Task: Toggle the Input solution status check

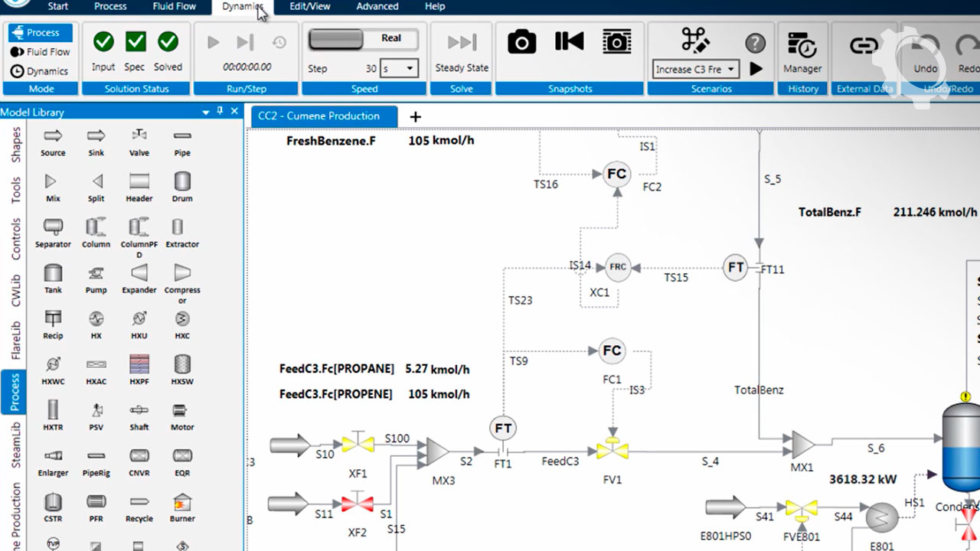Action: tap(103, 42)
